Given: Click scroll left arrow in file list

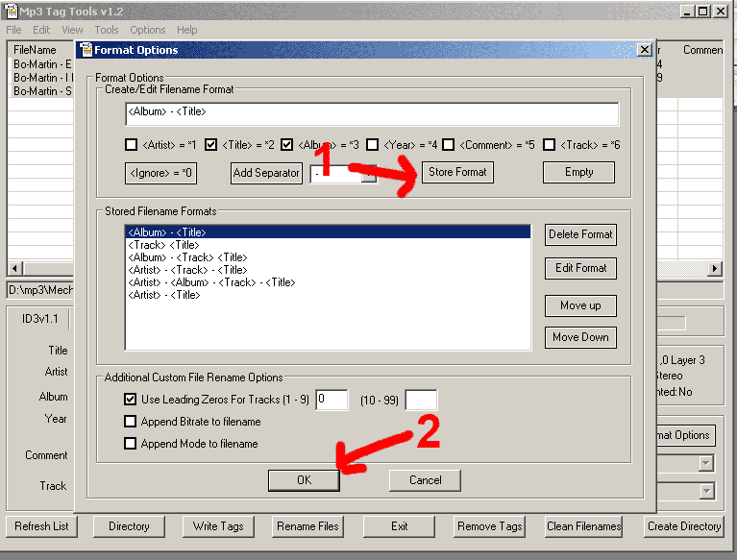Looking at the screenshot, I should 15,269.
